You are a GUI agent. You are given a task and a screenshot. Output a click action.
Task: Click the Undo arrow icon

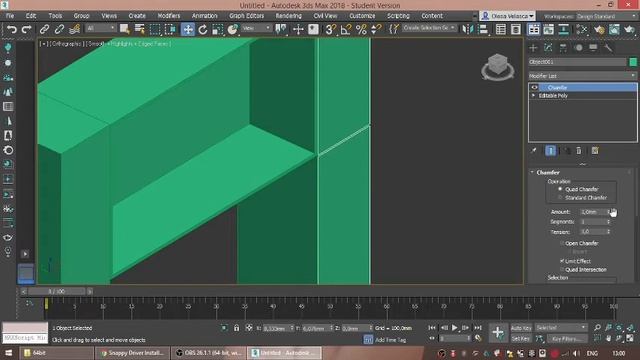(12, 29)
